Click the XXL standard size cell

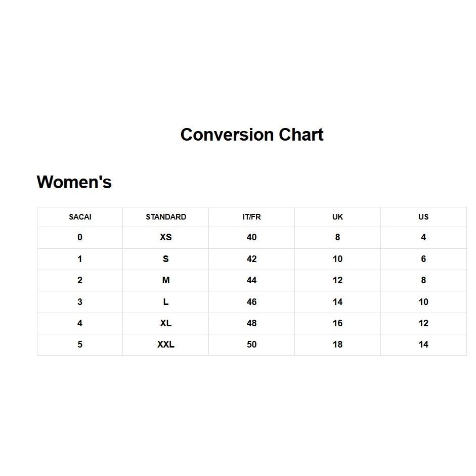pyautogui.click(x=166, y=344)
